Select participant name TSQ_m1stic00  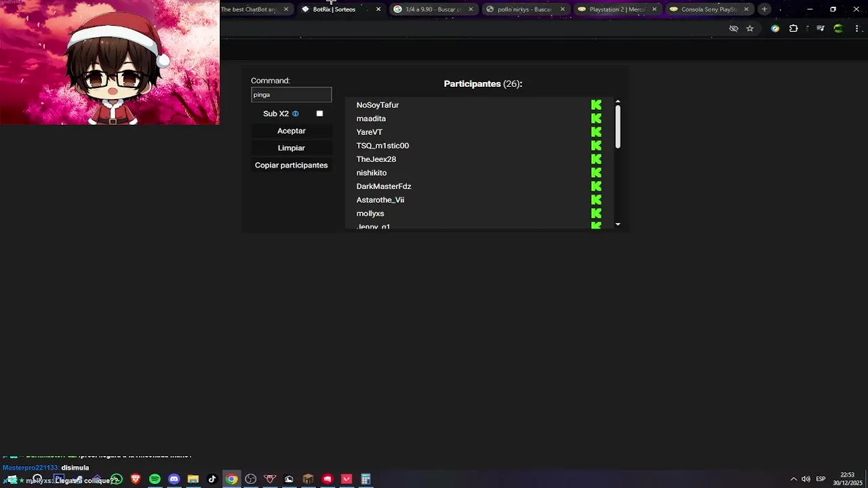click(x=382, y=146)
